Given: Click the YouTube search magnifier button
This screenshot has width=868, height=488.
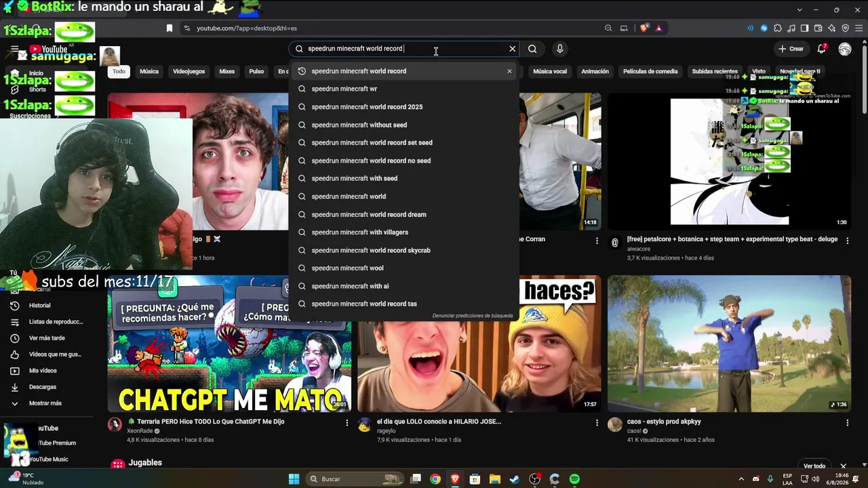Looking at the screenshot, I should tap(532, 49).
